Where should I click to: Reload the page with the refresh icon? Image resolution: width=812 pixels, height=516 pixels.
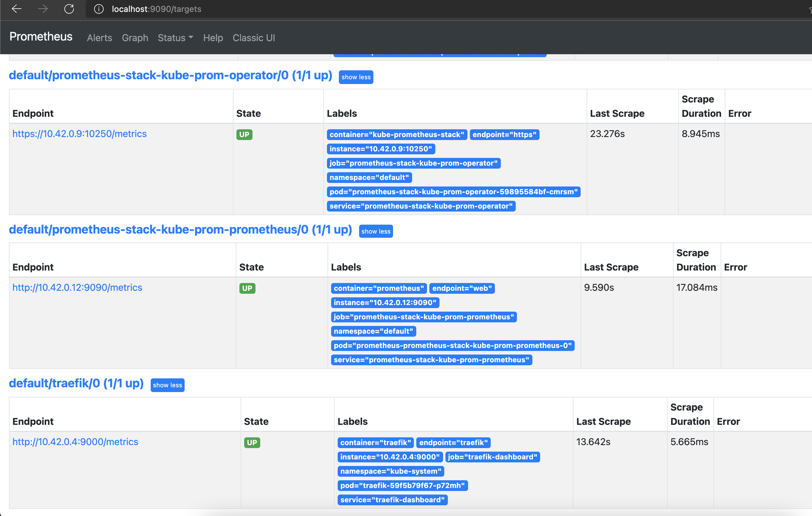tap(69, 9)
